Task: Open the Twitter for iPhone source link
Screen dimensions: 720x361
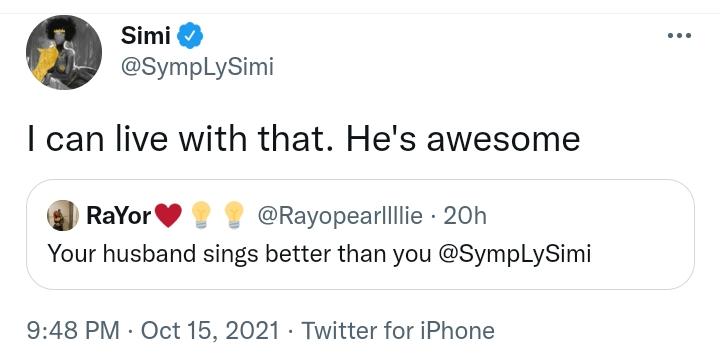Action: (x=398, y=331)
